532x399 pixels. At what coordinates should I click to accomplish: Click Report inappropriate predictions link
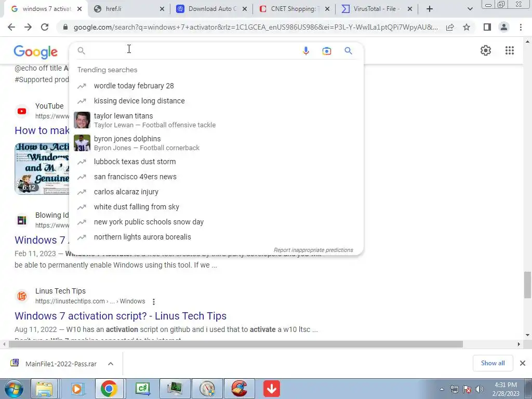313,250
